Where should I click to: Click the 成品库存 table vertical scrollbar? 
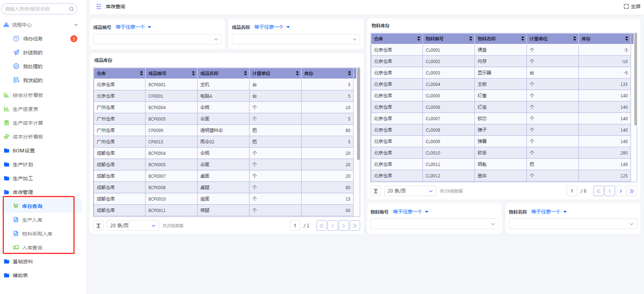click(x=358, y=114)
